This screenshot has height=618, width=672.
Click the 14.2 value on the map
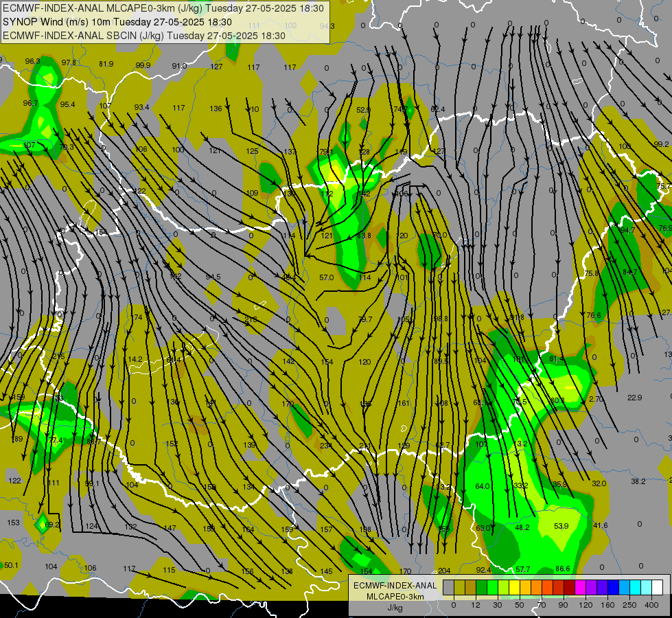point(135,359)
